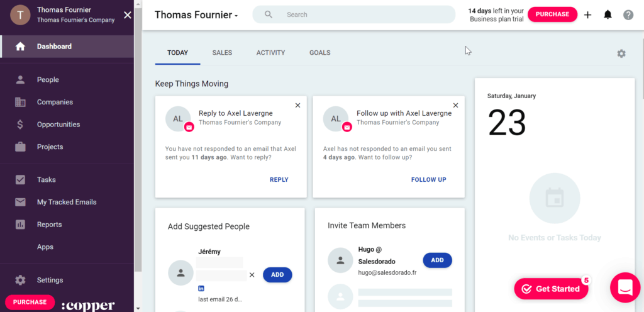This screenshot has height=312, width=644.
Task: Click the FOLLOW UP link
Action: tap(428, 179)
